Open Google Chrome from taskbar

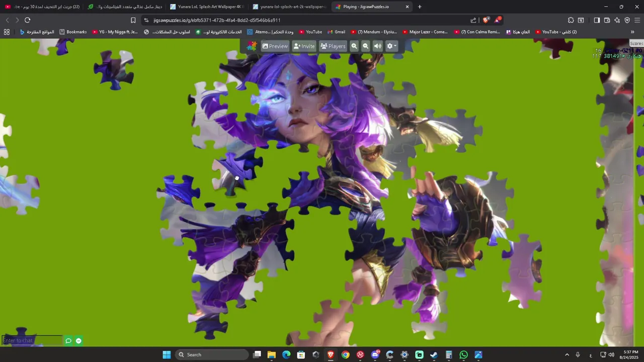345,354
